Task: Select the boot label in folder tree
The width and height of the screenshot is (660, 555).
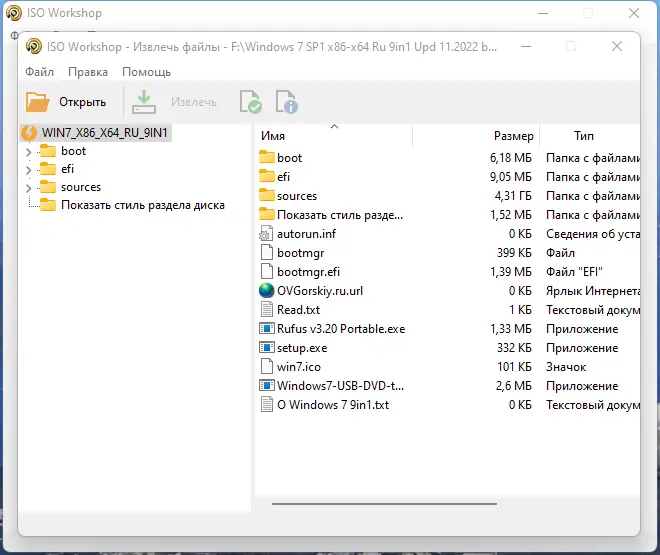Action: point(73,151)
